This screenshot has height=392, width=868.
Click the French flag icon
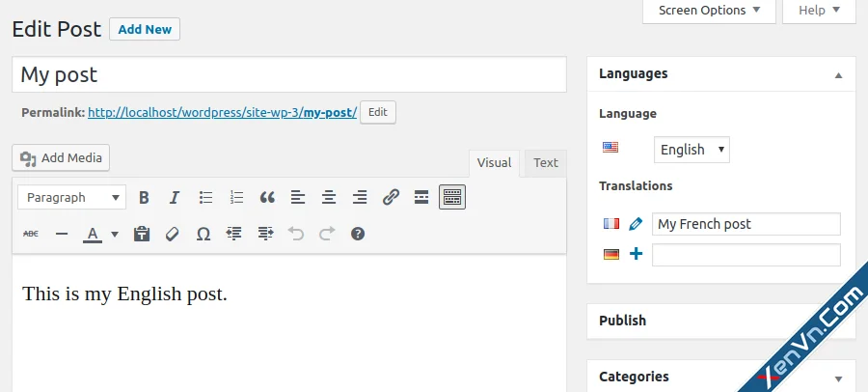pyautogui.click(x=611, y=223)
